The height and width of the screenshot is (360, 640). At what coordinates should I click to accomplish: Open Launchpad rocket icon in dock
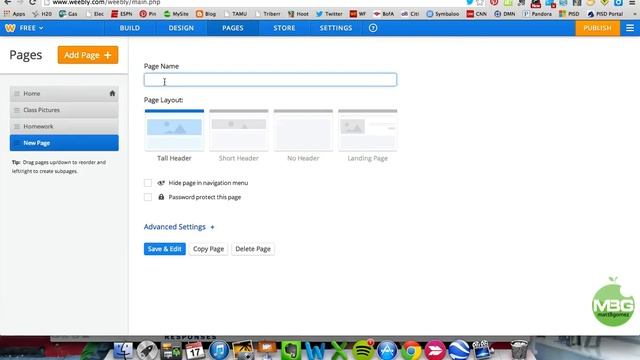click(147, 350)
